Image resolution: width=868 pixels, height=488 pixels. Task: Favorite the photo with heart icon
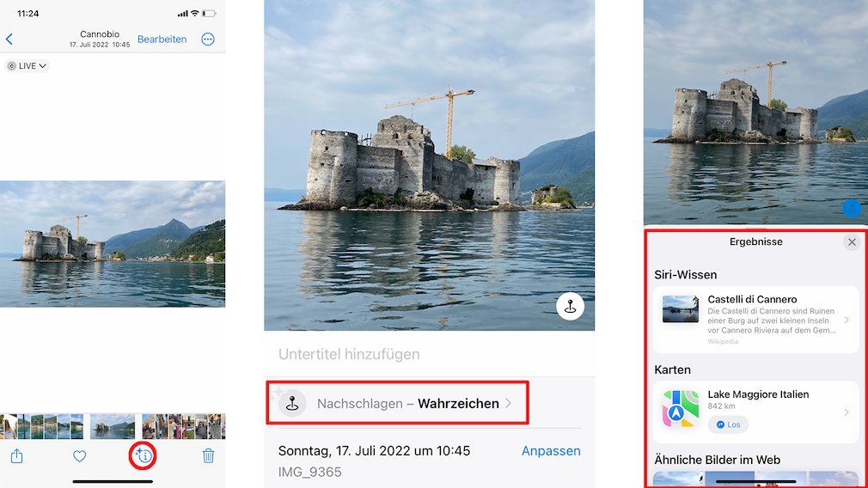(79, 456)
